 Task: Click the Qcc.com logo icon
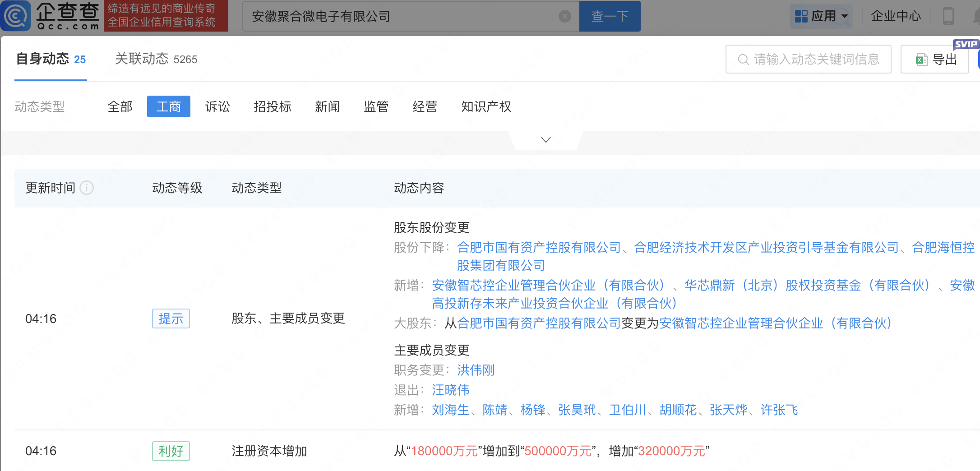16,16
